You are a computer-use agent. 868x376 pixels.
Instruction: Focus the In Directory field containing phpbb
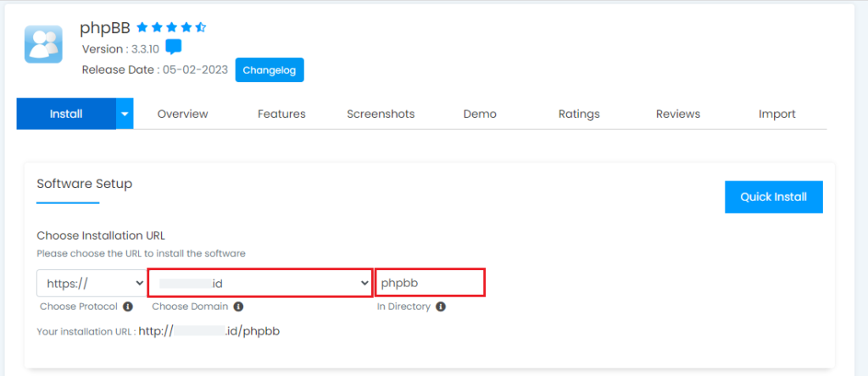pos(430,283)
